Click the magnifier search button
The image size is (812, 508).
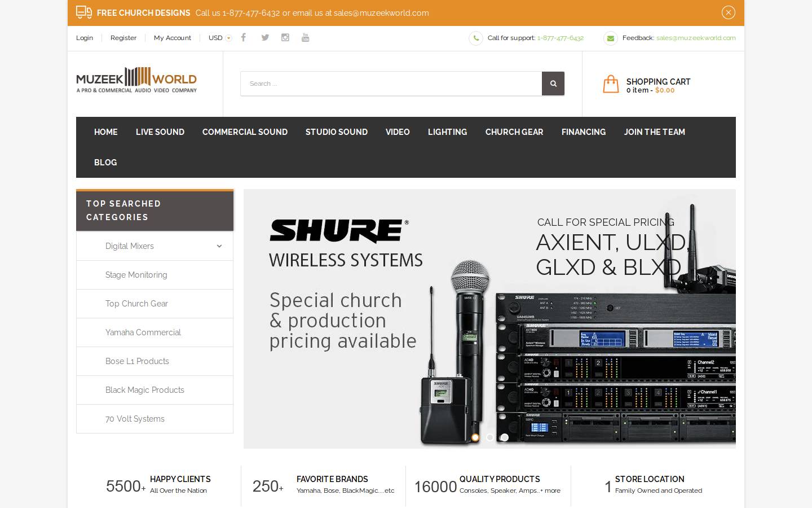click(x=553, y=84)
